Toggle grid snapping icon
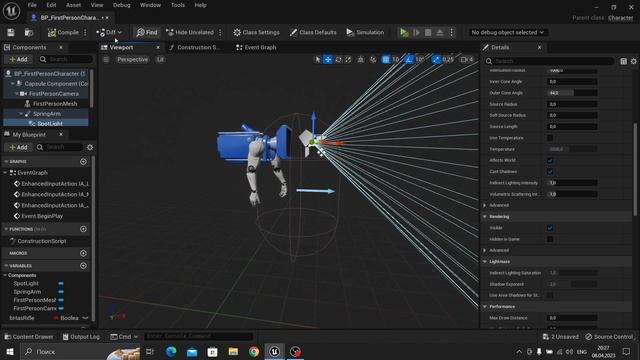640x360 pixels. click(x=386, y=60)
